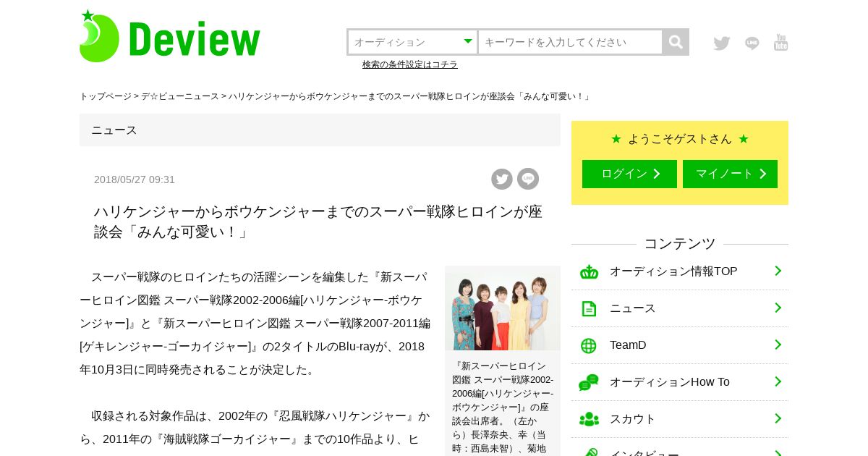This screenshot has height=456, width=868.
Task: Click the date 2018/05/27 09:31
Action: (135, 180)
